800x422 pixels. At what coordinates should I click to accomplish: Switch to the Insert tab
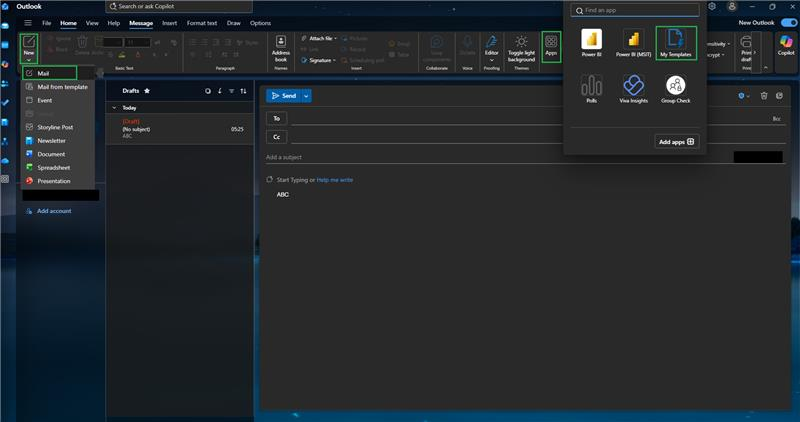tap(169, 23)
